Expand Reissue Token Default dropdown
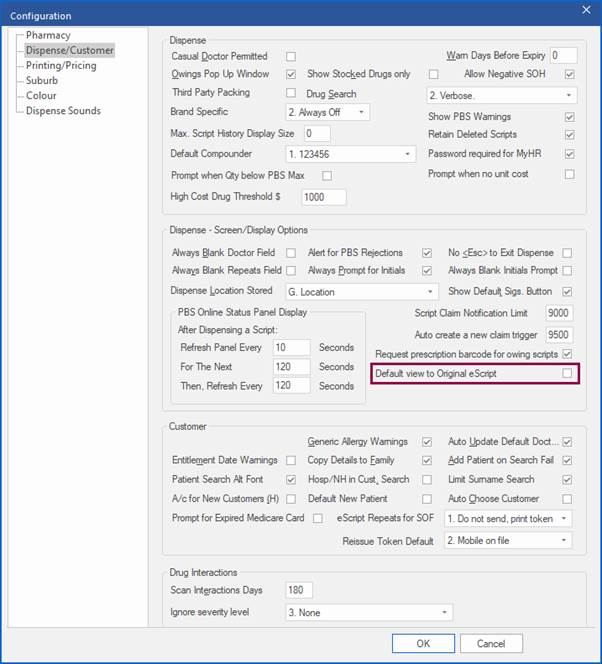This screenshot has height=664, width=602. (x=508, y=540)
